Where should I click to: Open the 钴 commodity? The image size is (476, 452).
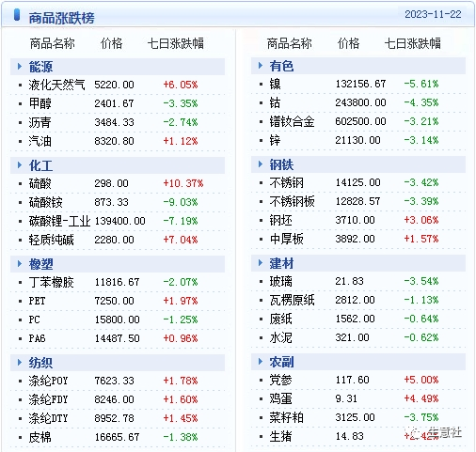pyautogui.click(x=275, y=102)
